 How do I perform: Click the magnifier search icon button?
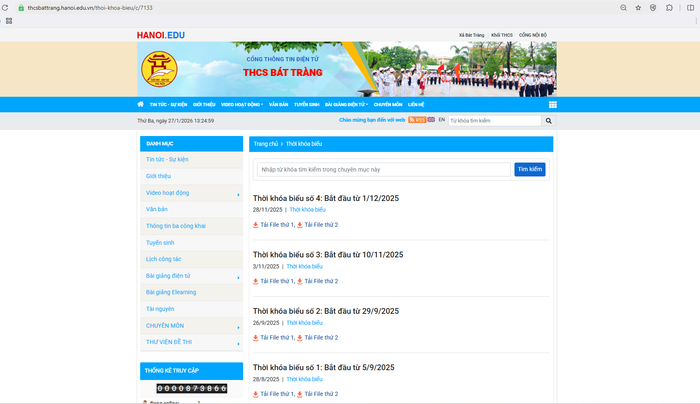(x=549, y=121)
